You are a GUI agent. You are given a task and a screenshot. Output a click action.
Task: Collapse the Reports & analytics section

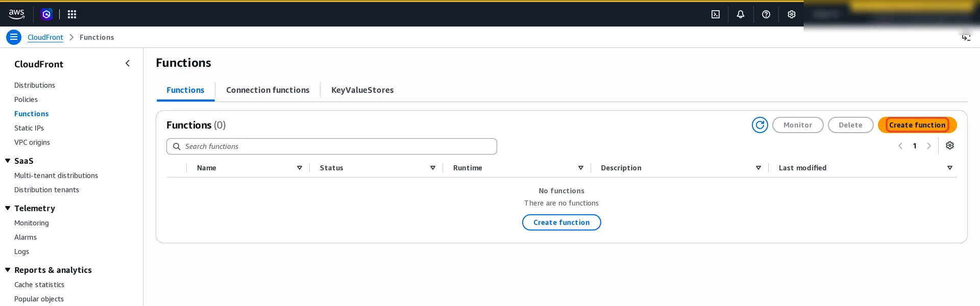coord(8,270)
